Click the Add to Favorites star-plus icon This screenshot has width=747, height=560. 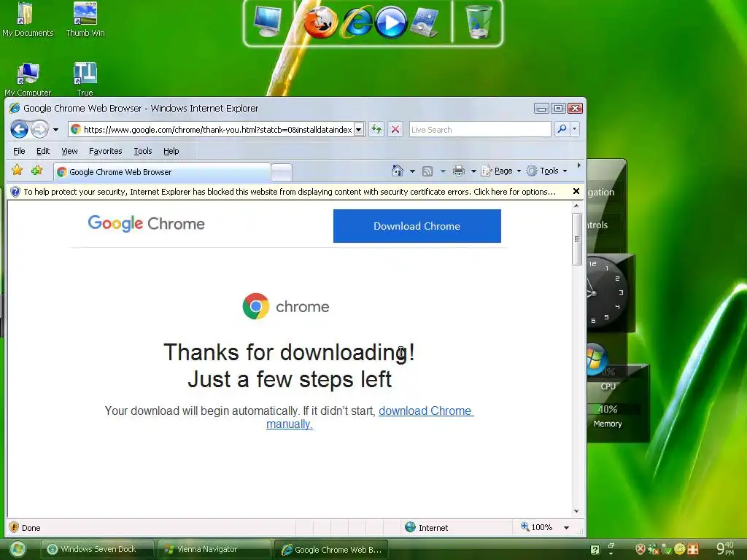(36, 170)
